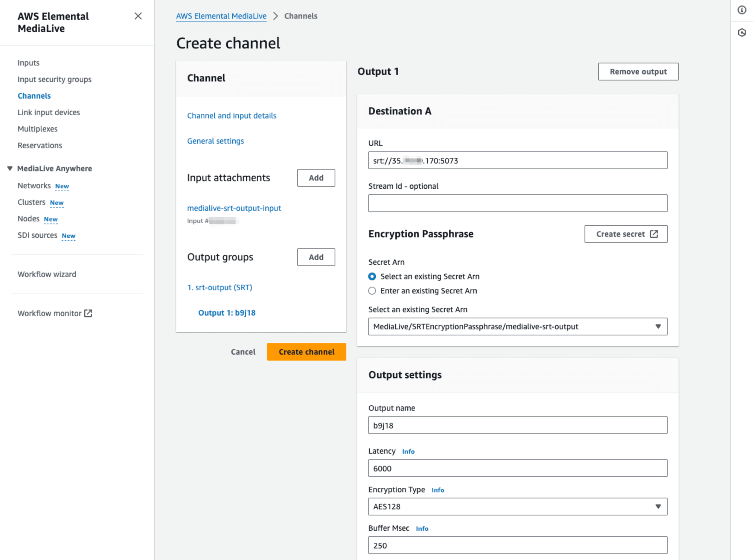Click the Latency field with 6000

[518, 468]
